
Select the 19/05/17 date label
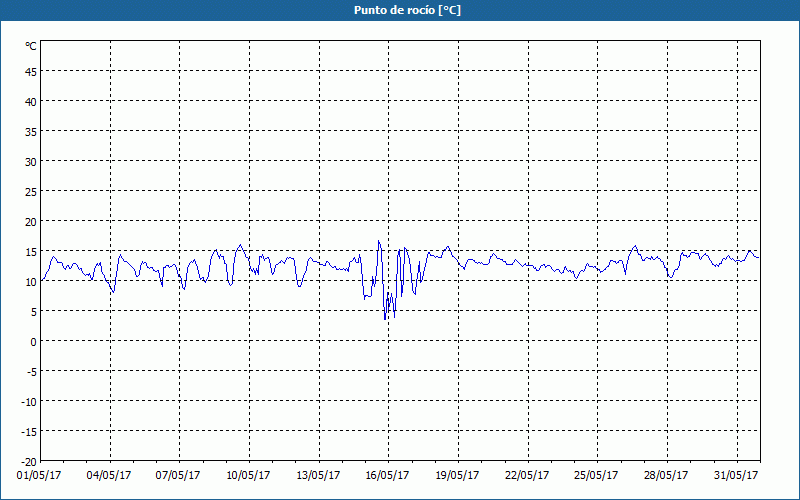click(x=457, y=476)
